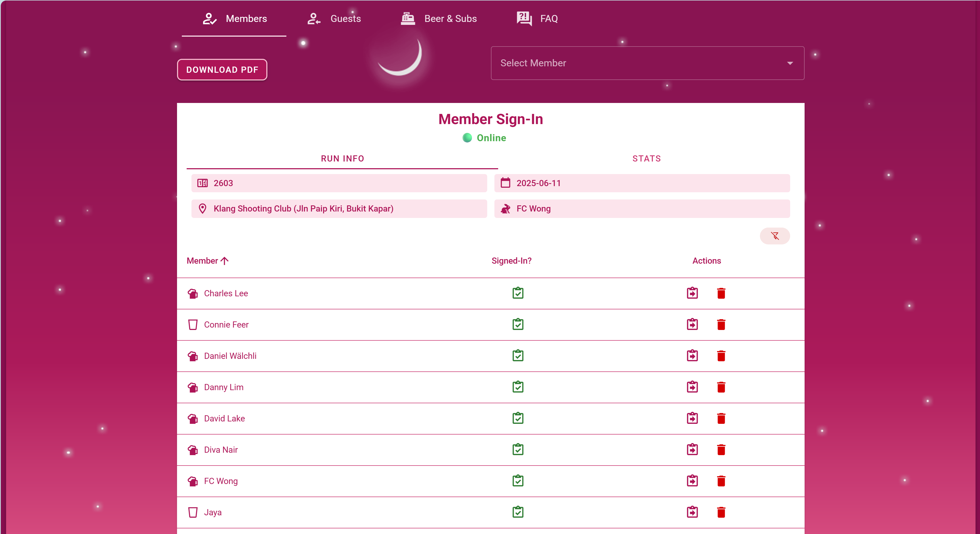
Task: Click beer mug icon beside David Lake
Action: [193, 418]
